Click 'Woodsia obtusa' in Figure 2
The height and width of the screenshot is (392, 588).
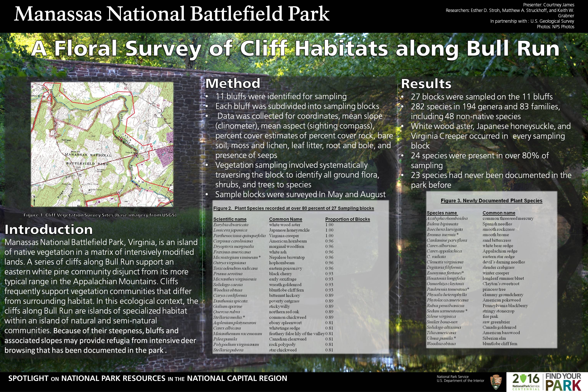[x=228, y=290]
